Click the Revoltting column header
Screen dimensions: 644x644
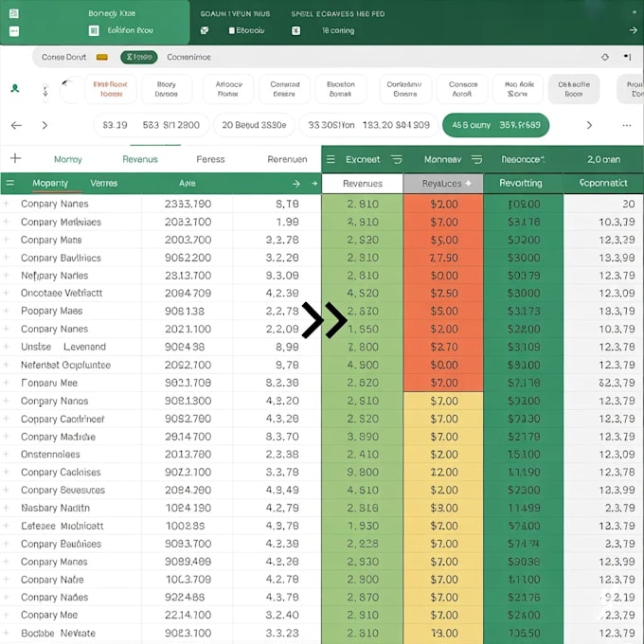coord(524,183)
